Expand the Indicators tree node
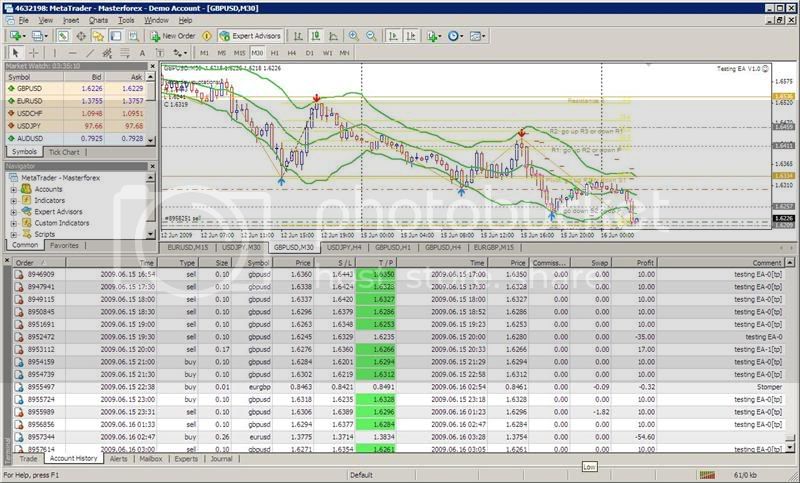This screenshot has height=483, width=800. (x=14, y=200)
